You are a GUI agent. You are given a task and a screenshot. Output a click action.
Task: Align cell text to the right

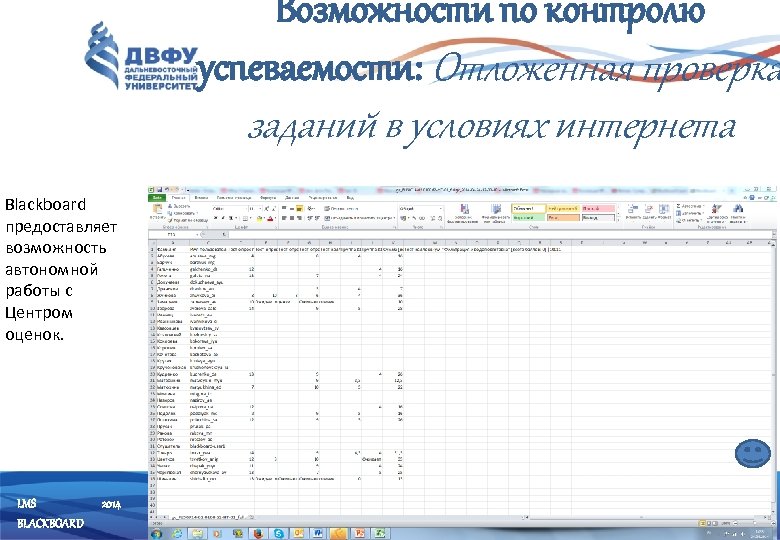299,218
